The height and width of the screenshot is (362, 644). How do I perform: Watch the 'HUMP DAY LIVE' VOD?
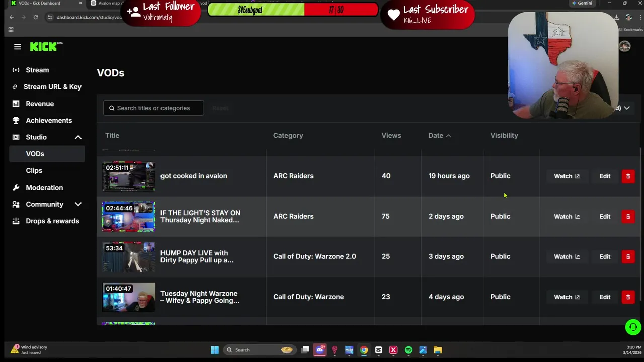(x=567, y=256)
